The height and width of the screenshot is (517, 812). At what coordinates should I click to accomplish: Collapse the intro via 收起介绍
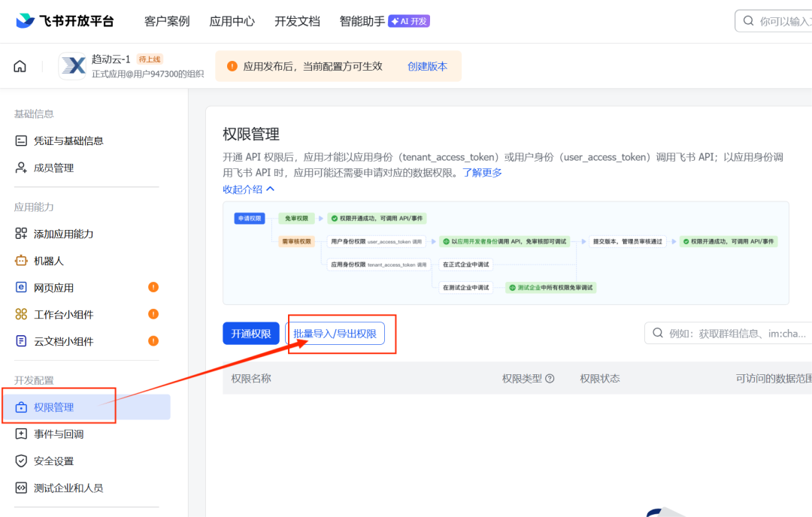pyautogui.click(x=249, y=189)
